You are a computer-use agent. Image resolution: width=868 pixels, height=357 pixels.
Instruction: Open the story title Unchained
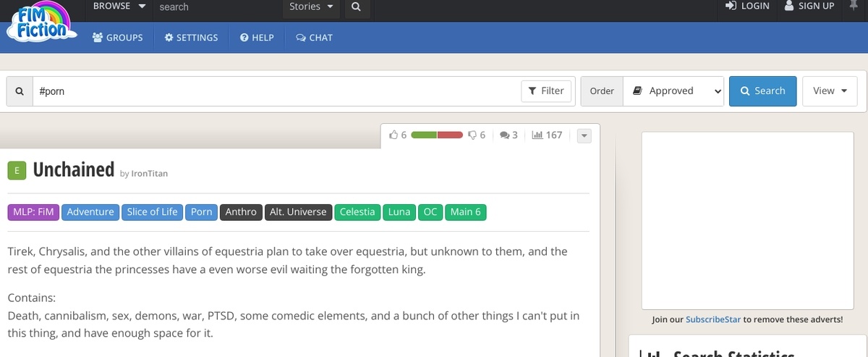[73, 169]
